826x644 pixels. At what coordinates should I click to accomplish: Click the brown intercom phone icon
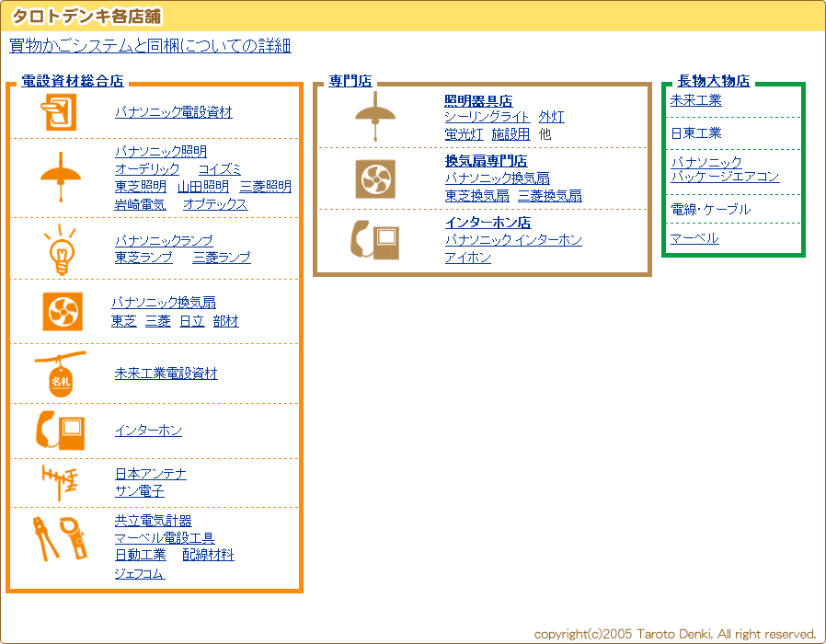375,240
